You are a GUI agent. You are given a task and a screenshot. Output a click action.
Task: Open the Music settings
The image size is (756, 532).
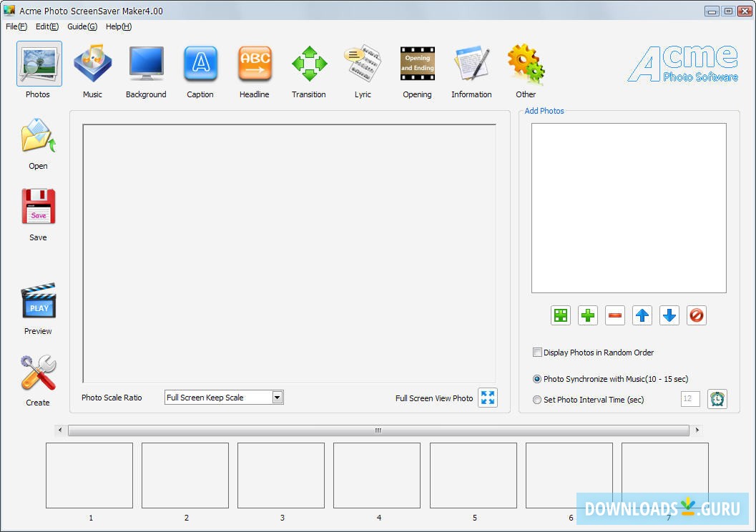point(92,64)
